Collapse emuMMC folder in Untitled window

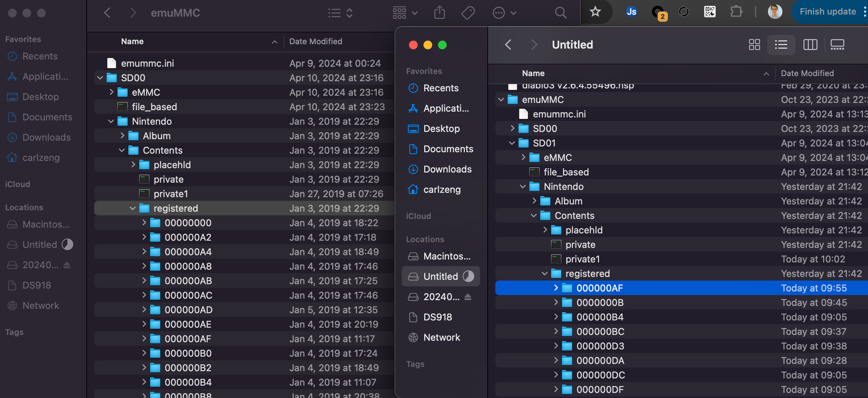click(x=501, y=100)
